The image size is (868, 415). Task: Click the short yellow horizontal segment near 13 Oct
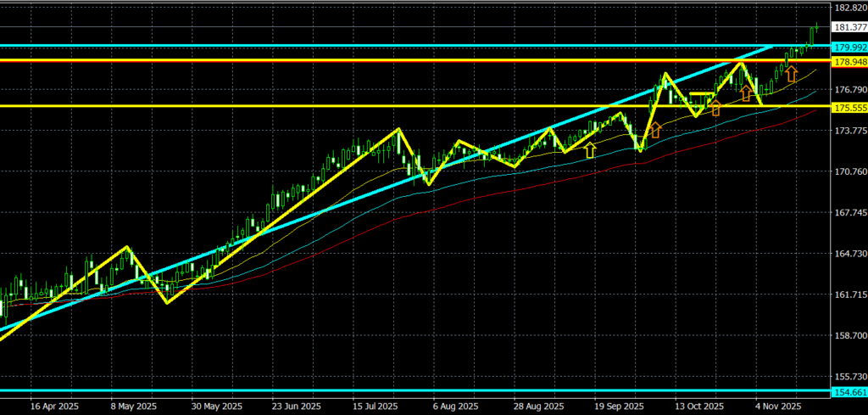click(702, 93)
